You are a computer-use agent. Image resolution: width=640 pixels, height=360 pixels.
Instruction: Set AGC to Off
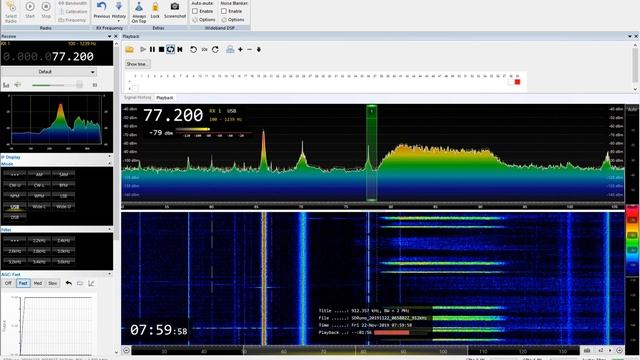(x=8, y=283)
